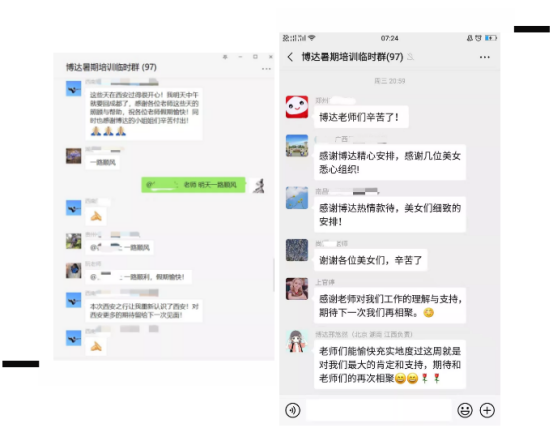Viewport: 554px width, 428px height.
Task: Pin the desktop chat window on top
Action: pyautogui.click(x=225, y=57)
